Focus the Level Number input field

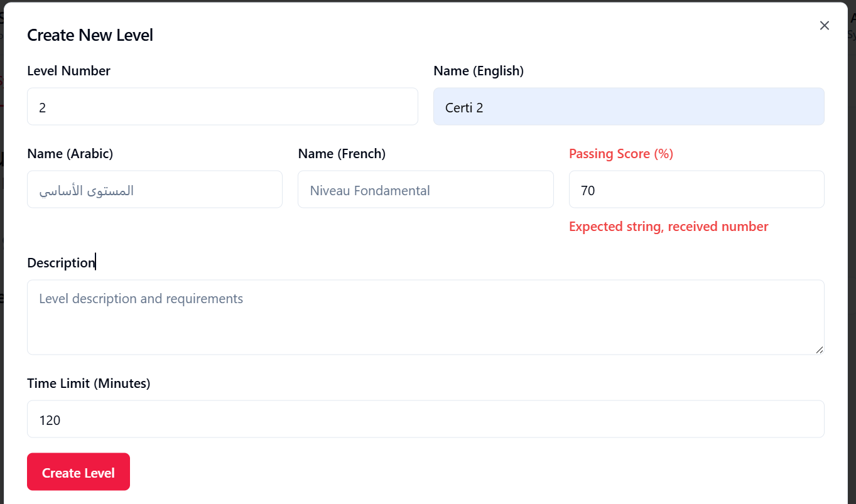(x=222, y=107)
